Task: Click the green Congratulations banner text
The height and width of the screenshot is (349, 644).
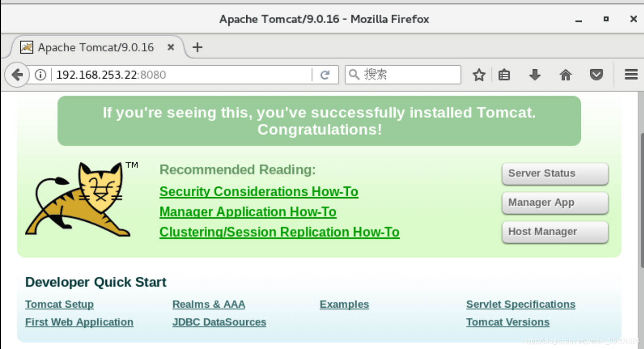Action: (x=319, y=121)
